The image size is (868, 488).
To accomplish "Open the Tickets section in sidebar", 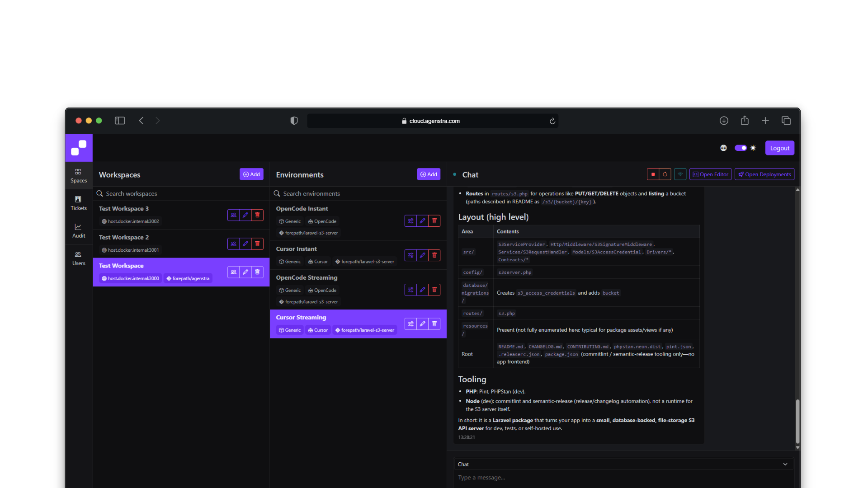I will [79, 203].
